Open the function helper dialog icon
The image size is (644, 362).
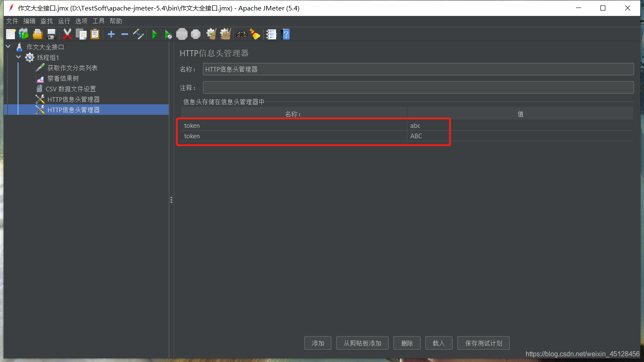coord(271,34)
